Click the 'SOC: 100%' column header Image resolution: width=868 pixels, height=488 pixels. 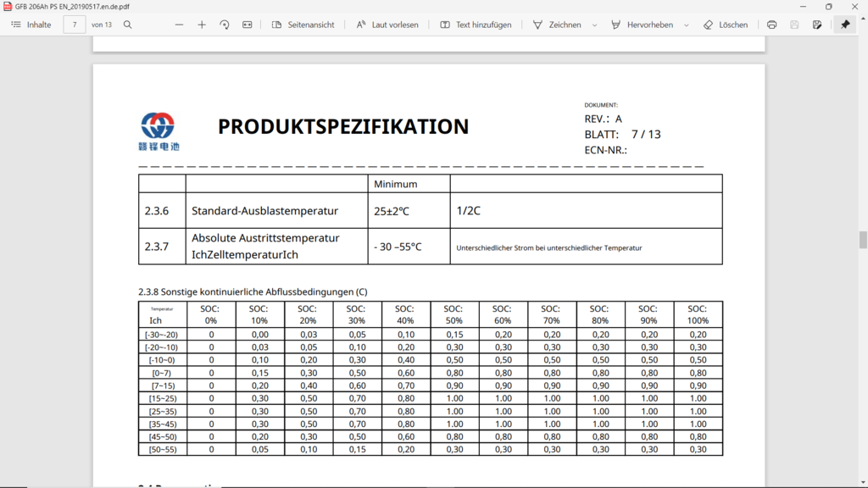tap(698, 314)
